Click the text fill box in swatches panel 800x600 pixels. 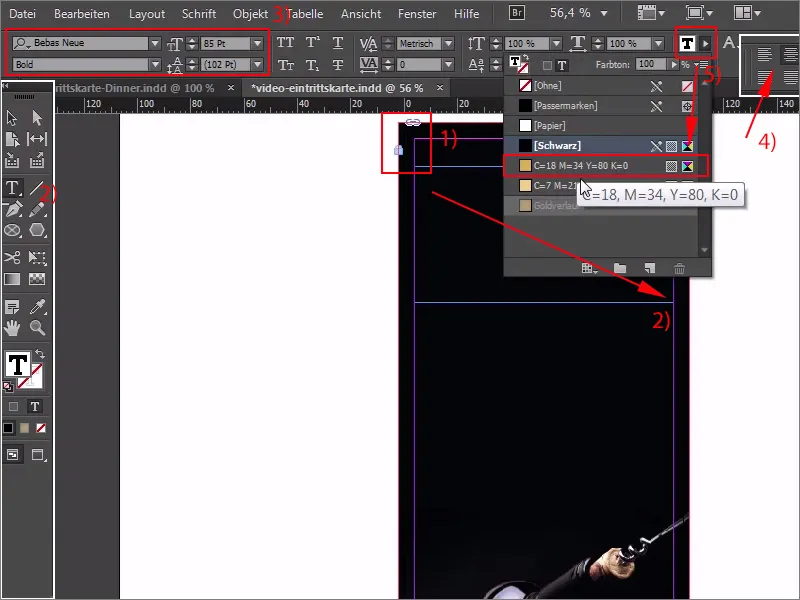[x=515, y=62]
